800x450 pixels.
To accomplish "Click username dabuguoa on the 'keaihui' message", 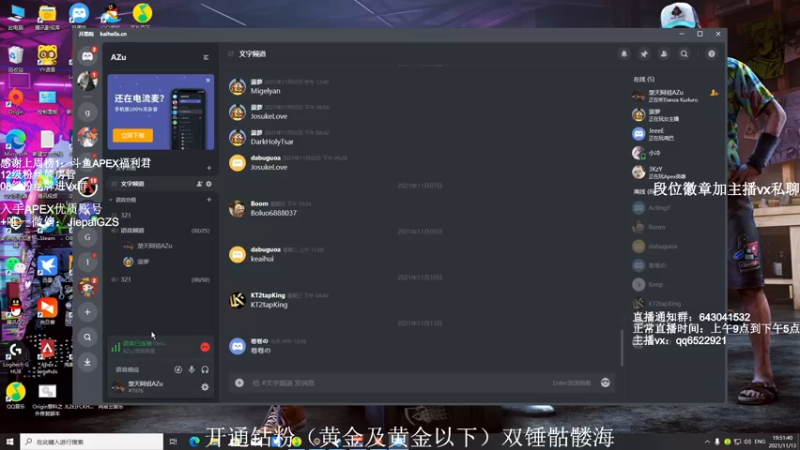I will [265, 249].
